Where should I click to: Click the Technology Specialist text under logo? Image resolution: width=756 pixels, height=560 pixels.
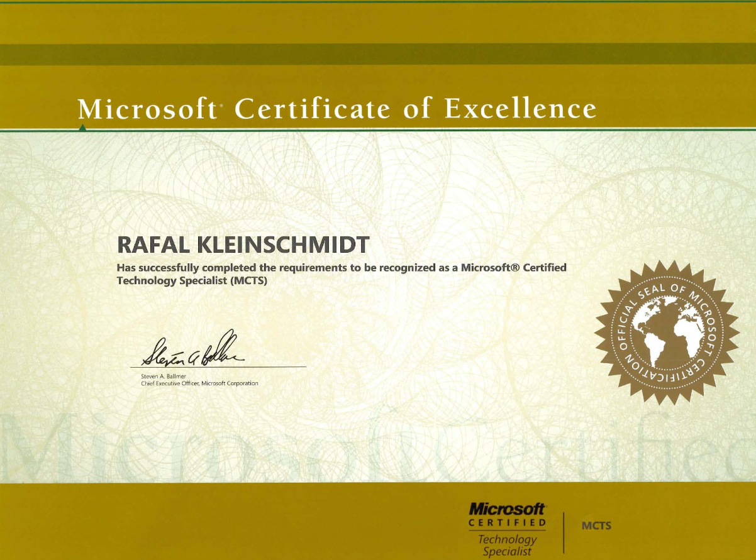pos(508,545)
